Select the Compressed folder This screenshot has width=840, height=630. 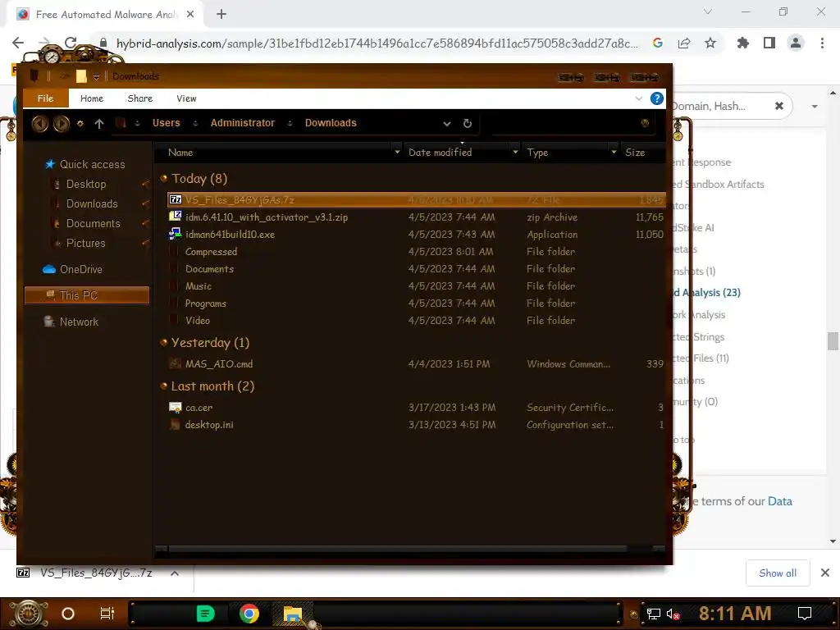coord(211,251)
